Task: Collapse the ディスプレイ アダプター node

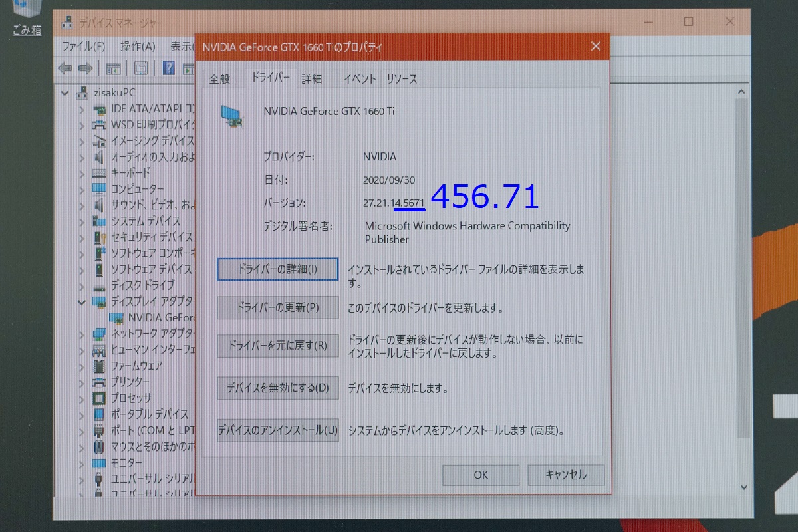Action: point(82,301)
